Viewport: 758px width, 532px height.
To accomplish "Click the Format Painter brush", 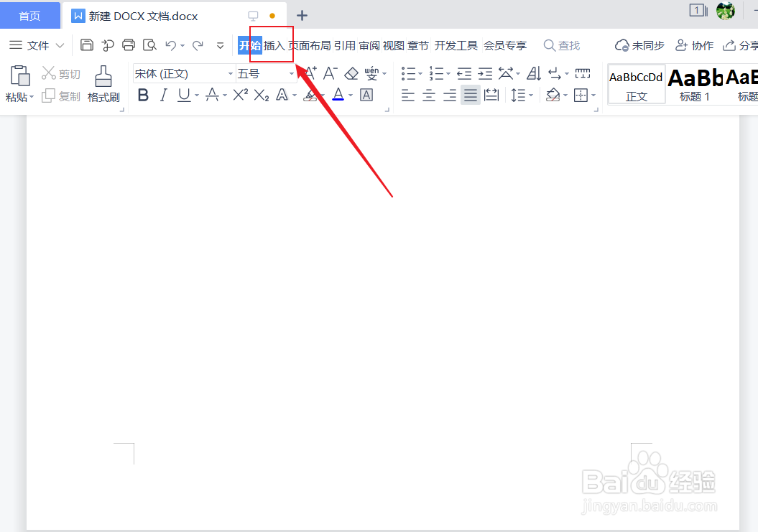I will (103, 76).
